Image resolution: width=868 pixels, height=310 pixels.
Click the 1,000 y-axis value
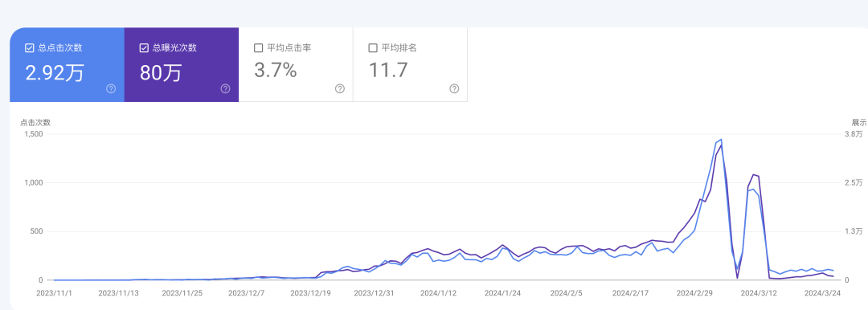coord(35,182)
